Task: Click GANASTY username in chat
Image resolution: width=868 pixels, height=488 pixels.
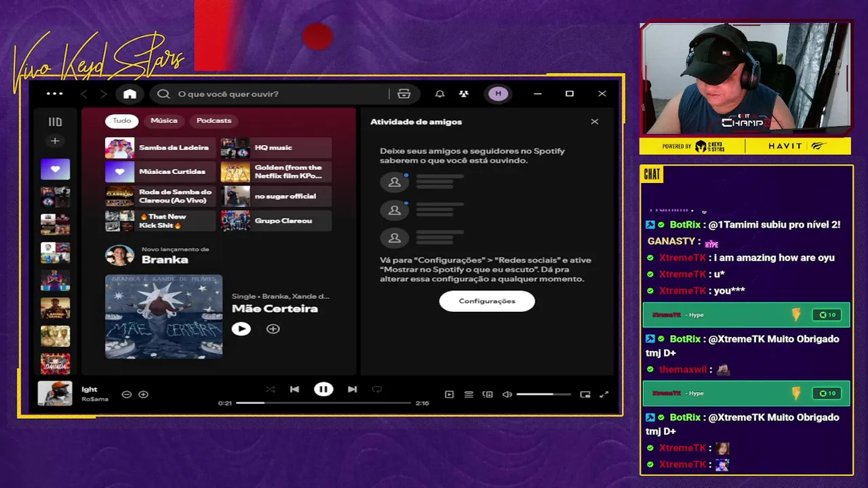Action: (x=671, y=241)
